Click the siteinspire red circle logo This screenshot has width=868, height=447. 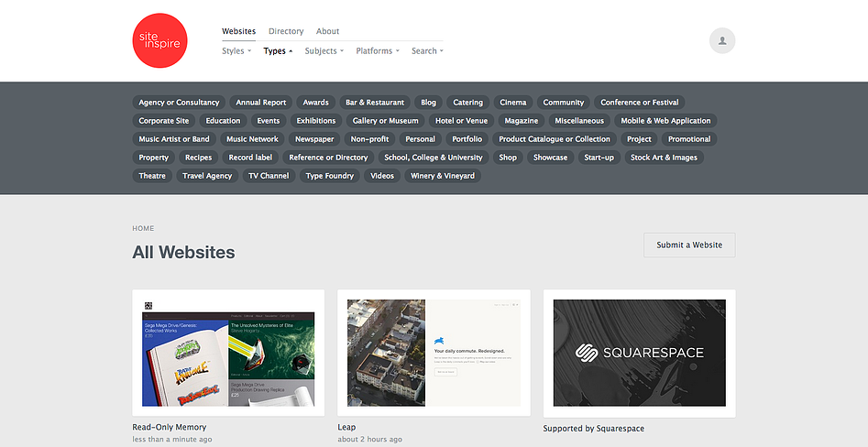(159, 40)
